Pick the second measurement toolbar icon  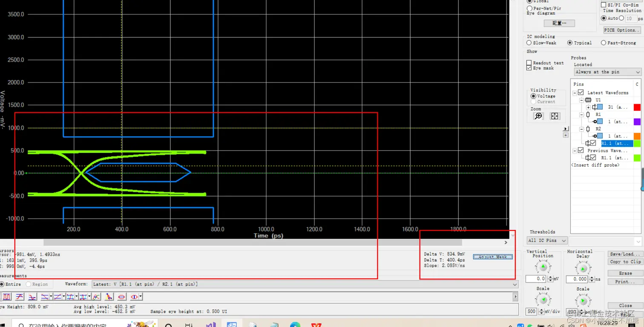[20, 297]
